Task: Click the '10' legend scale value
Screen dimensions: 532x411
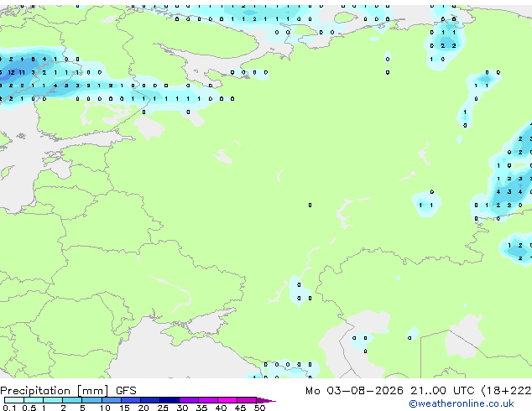Action: coord(105,408)
